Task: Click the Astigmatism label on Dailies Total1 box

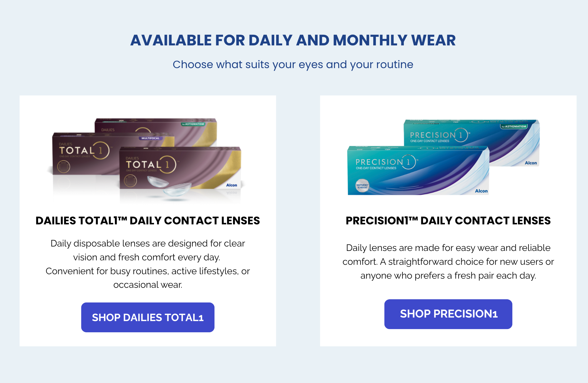Action: pos(193,124)
